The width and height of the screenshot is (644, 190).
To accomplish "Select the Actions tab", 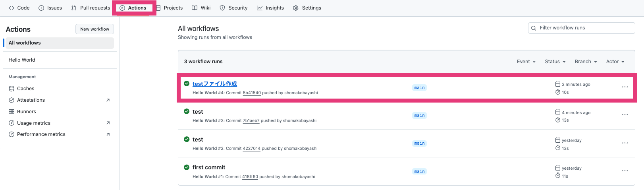I will point(133,8).
